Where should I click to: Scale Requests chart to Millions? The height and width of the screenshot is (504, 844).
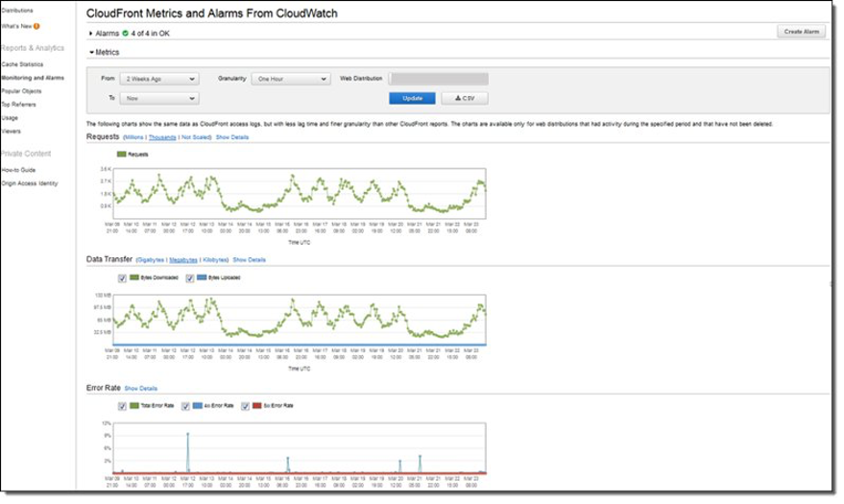[x=134, y=137]
